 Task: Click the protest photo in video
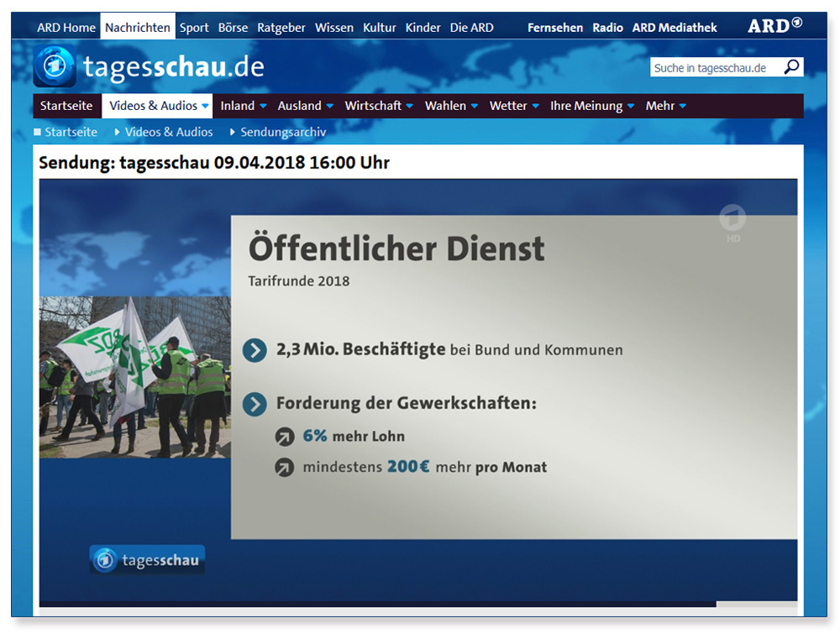pyautogui.click(x=135, y=377)
